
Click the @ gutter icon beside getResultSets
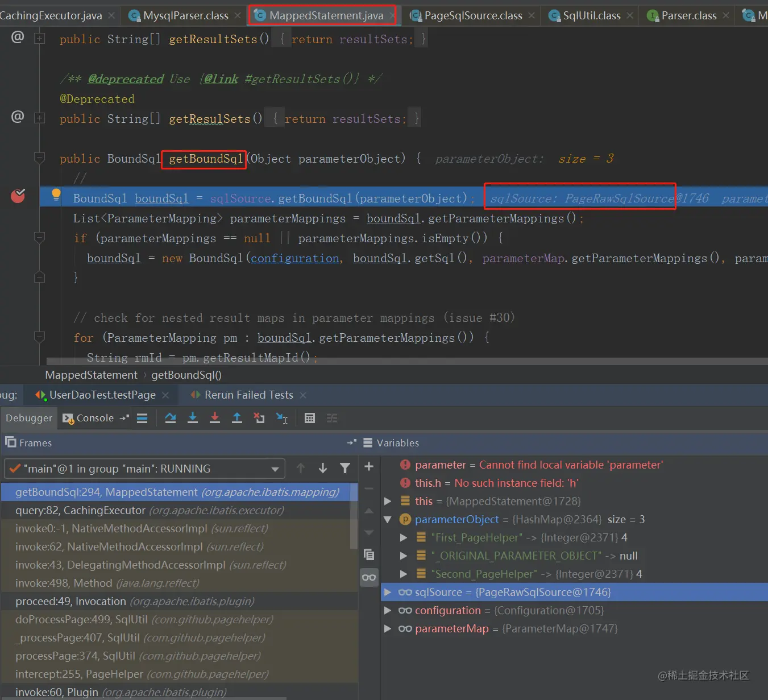[x=18, y=37]
